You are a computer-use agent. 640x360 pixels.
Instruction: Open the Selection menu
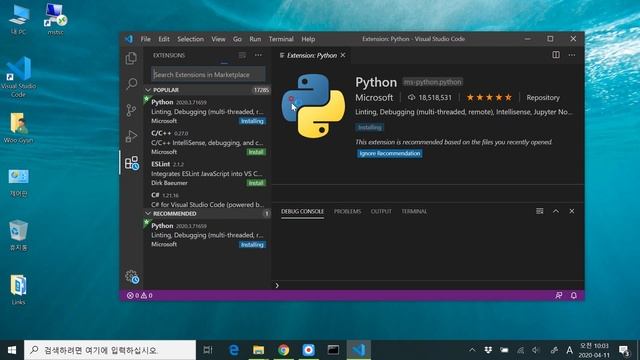click(x=190, y=39)
